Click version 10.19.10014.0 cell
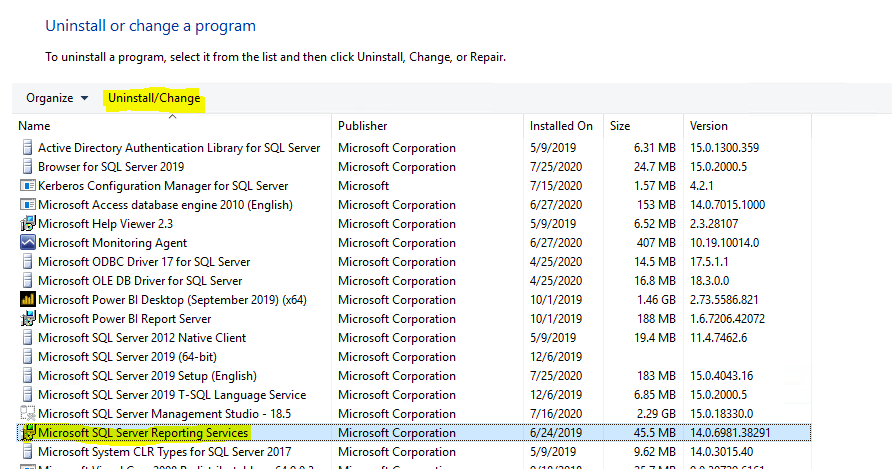The width and height of the screenshot is (892, 469). (x=724, y=242)
